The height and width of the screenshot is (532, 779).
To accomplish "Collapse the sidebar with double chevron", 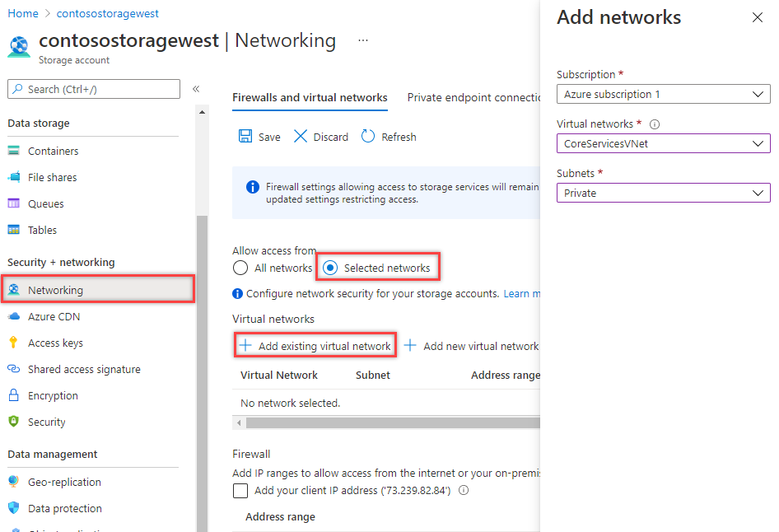I will (196, 89).
